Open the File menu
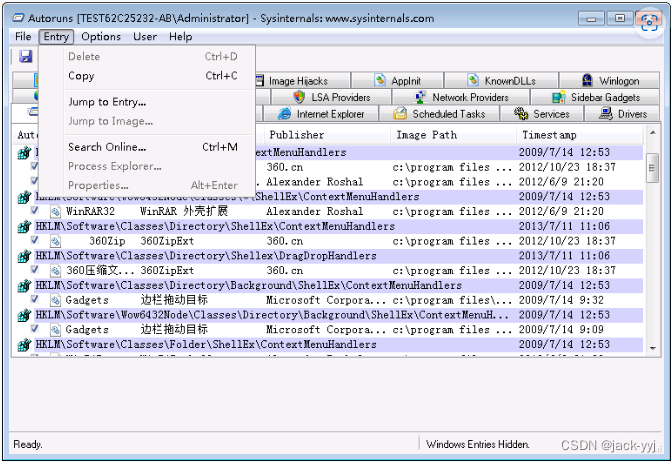This screenshot has height=462, width=671. pos(23,37)
